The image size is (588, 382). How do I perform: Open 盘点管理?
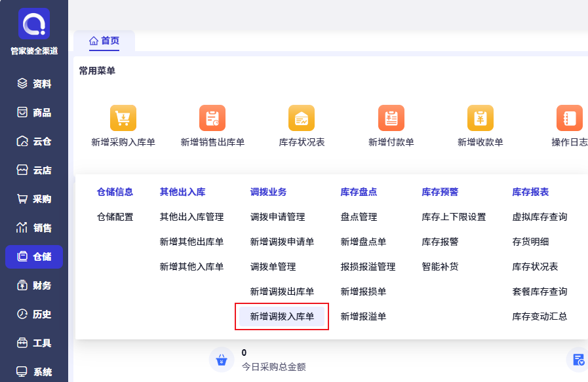[x=359, y=217]
